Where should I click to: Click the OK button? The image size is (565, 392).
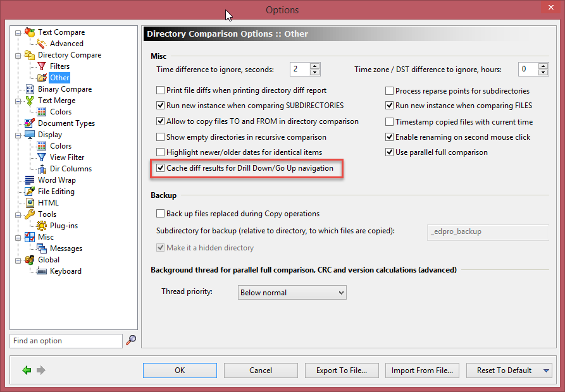180,371
